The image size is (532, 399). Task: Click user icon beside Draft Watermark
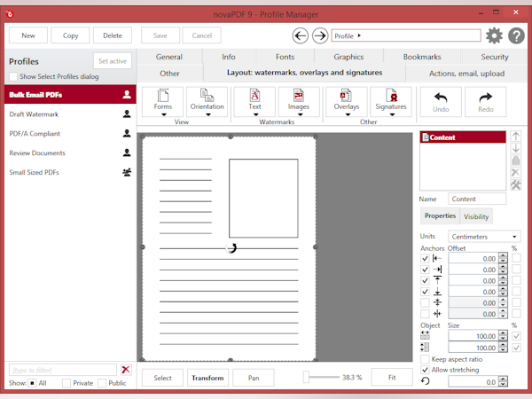point(127,114)
